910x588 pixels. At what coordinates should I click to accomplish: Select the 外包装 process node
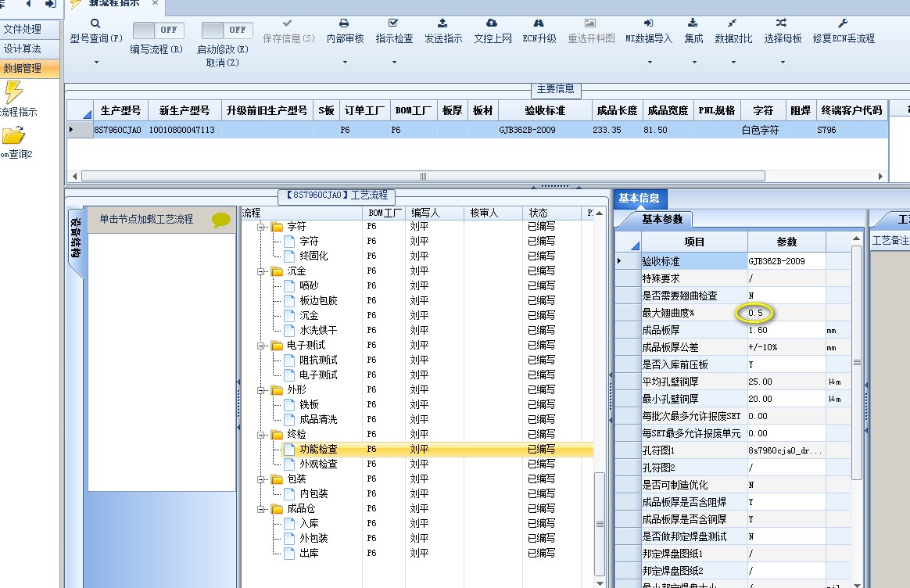pos(313,539)
